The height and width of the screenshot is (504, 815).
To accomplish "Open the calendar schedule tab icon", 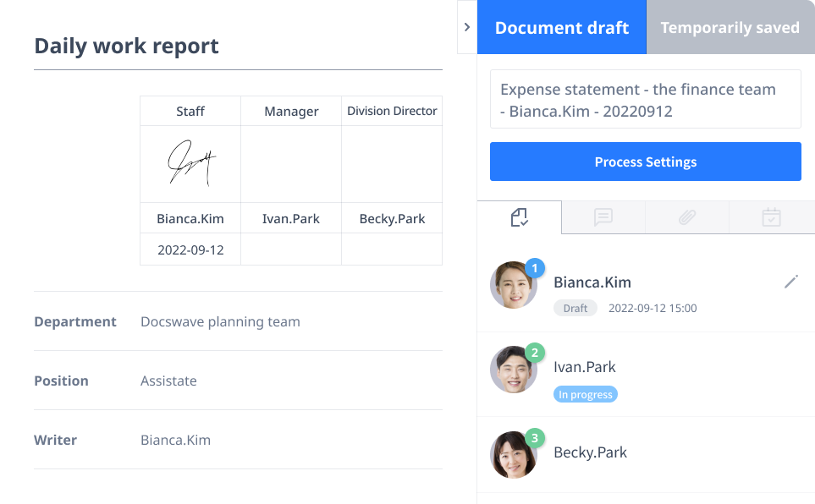I will point(771,218).
